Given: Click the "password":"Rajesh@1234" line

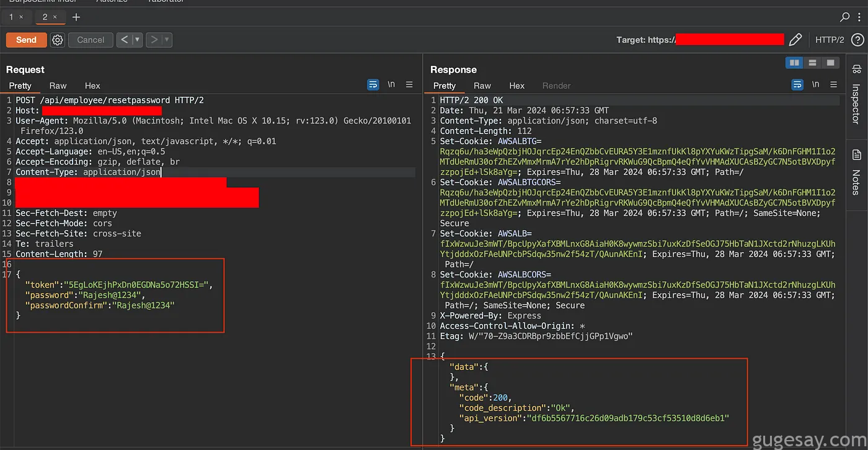Looking at the screenshot, I should click(85, 295).
